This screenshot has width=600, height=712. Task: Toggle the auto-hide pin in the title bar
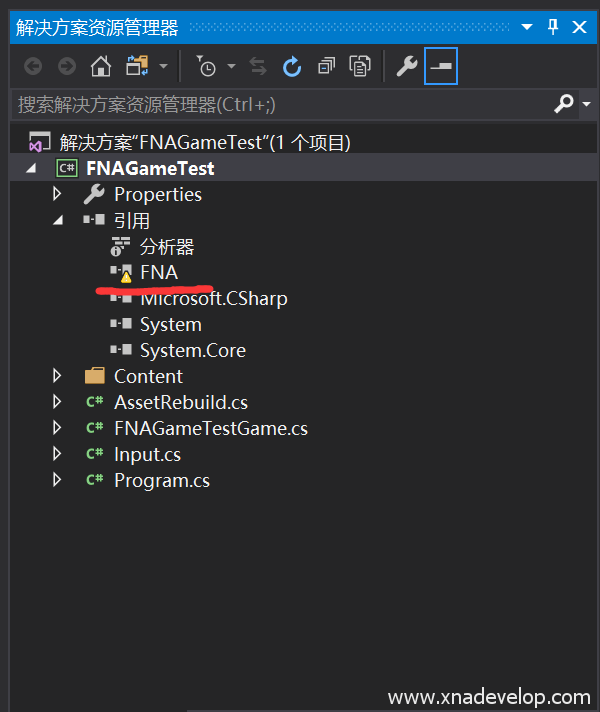(x=553, y=28)
